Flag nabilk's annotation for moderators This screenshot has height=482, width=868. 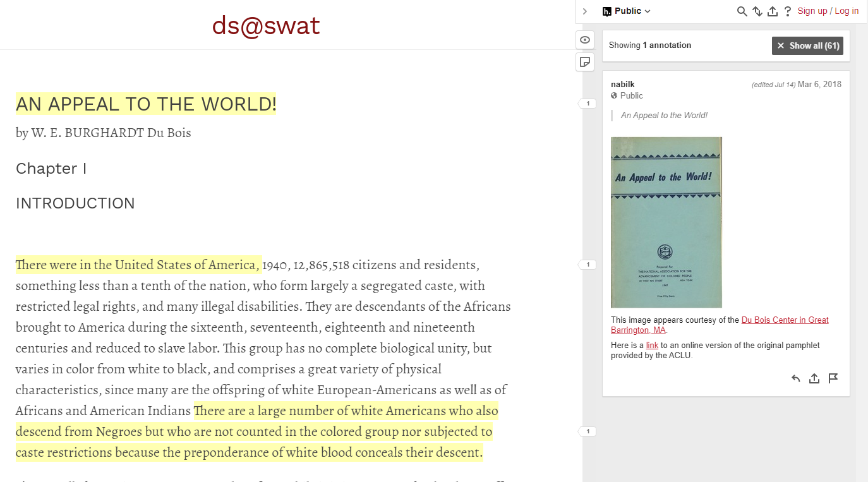pyautogui.click(x=833, y=378)
